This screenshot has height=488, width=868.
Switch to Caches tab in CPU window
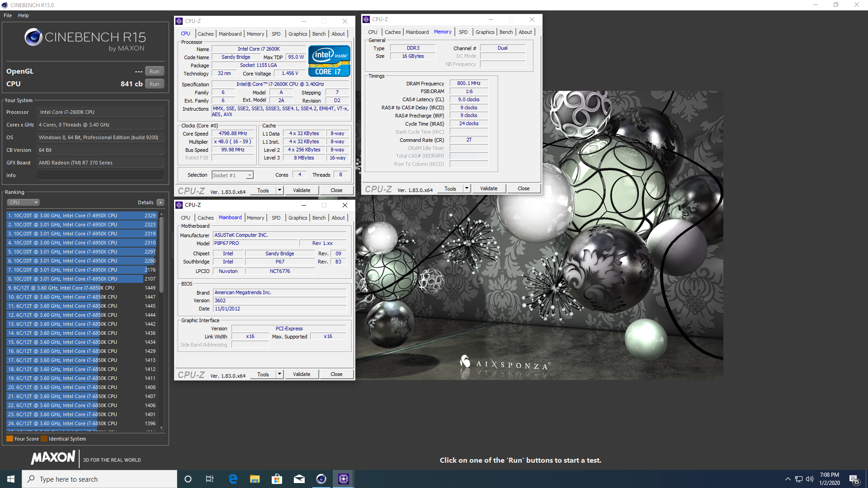206,34
